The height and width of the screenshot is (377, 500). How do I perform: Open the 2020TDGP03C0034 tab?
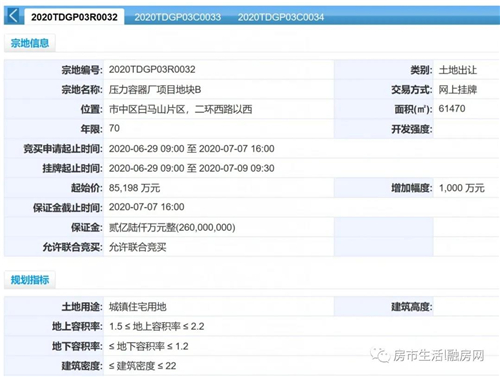(x=281, y=17)
